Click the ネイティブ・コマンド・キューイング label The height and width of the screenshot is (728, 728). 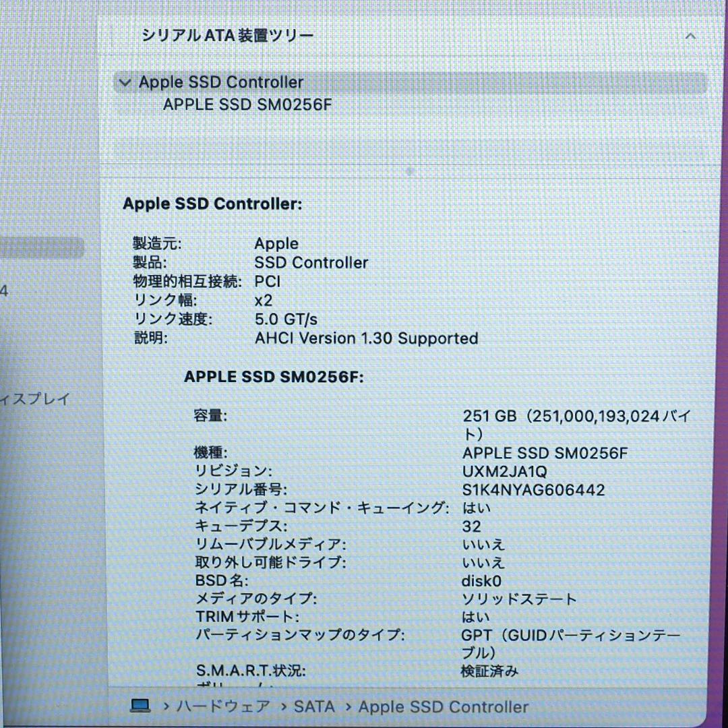pyautogui.click(x=322, y=508)
